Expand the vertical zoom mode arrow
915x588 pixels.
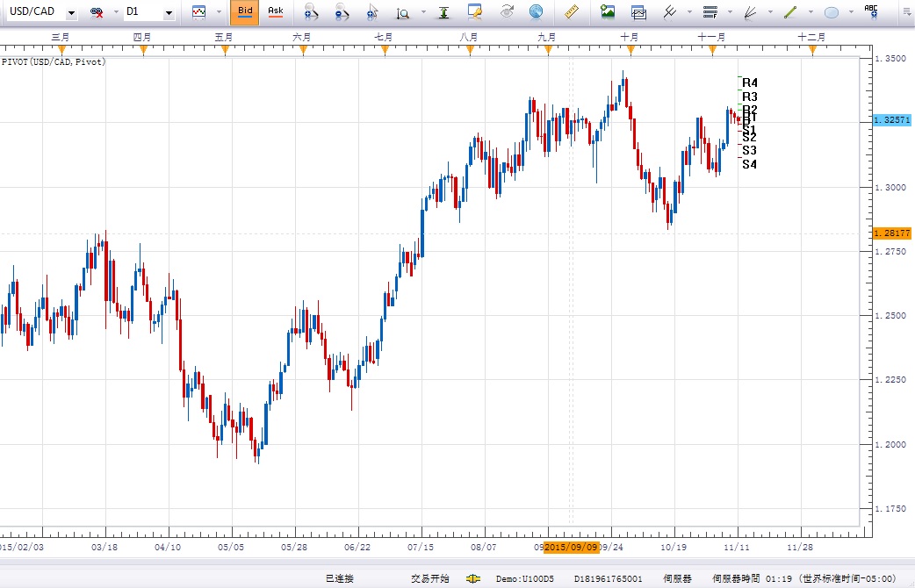423,12
